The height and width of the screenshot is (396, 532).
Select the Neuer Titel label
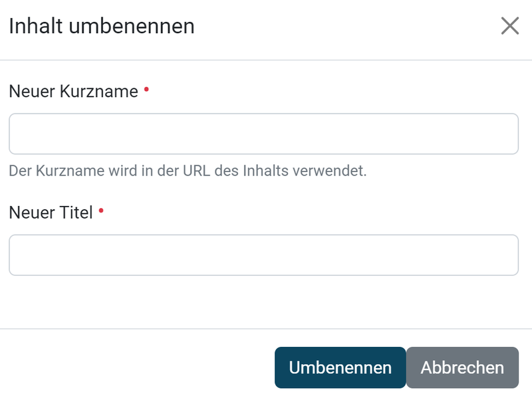pyautogui.click(x=51, y=213)
